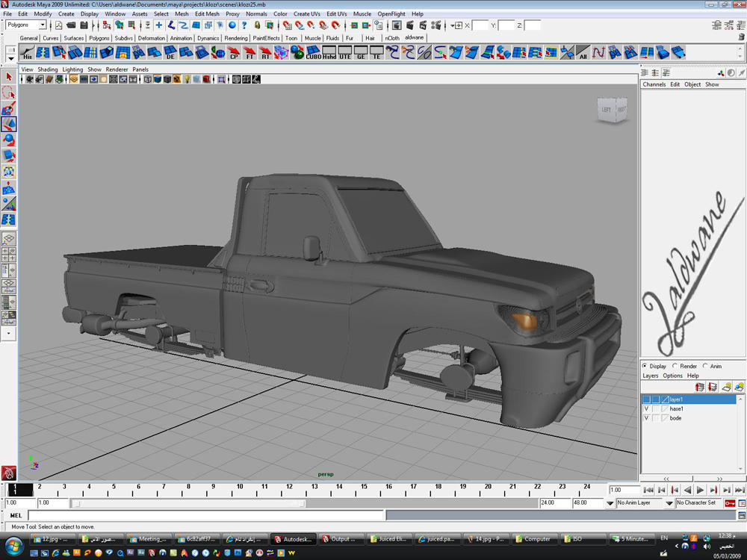747x560 pixels.
Task: Click the play backwards button
Action: pyautogui.click(x=687, y=490)
